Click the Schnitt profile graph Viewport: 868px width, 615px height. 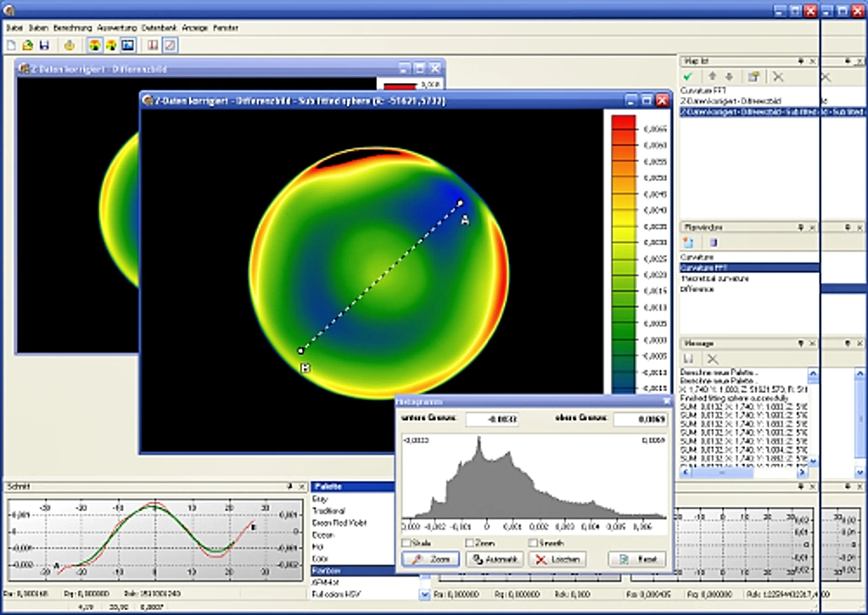[155, 540]
